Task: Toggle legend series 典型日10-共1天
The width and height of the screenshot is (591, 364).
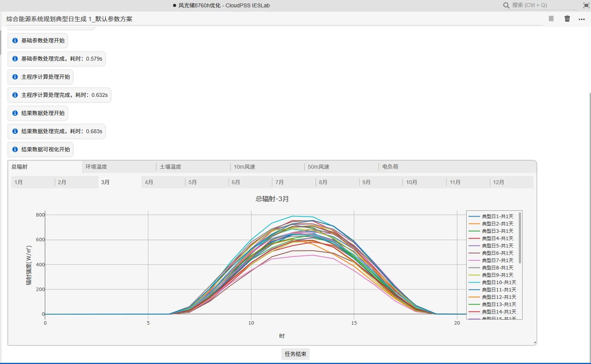Action: [x=492, y=283]
